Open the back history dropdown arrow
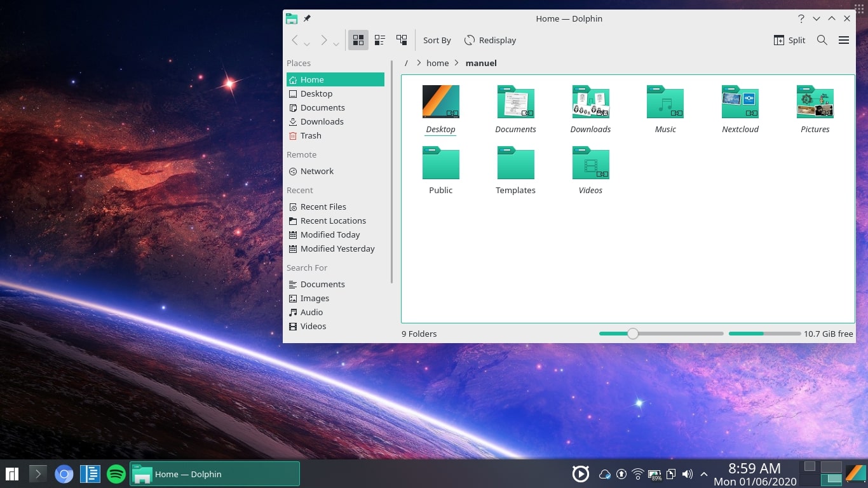 [x=307, y=43]
